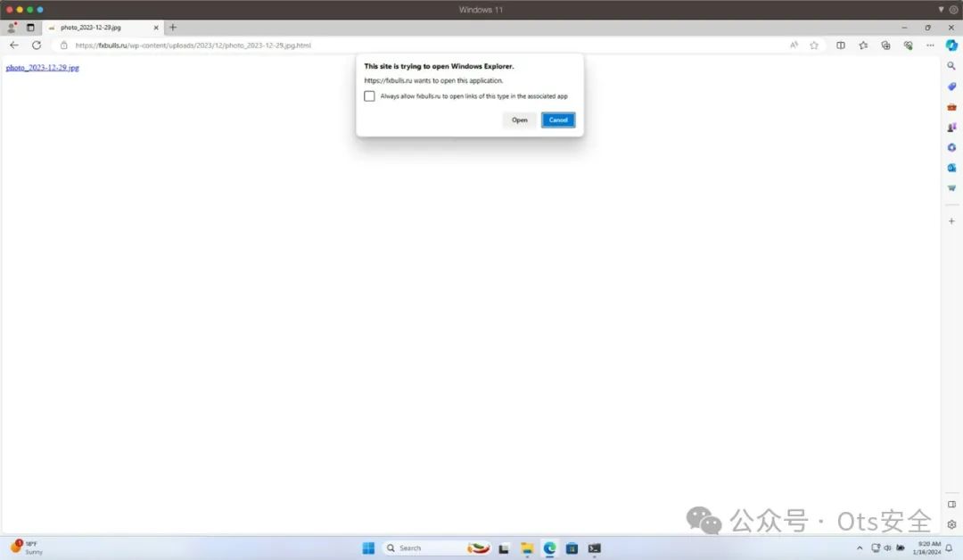Viewport: 963px width, 560px height.
Task: Open the Tools briefcase sidebar icon
Action: pyautogui.click(x=951, y=107)
